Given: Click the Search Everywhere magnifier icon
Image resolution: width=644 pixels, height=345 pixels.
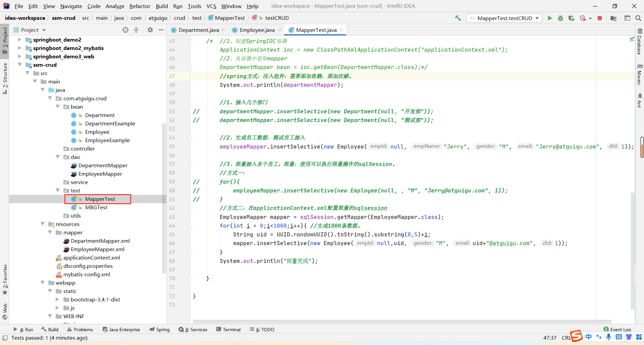Looking at the screenshot, I should click(x=638, y=18).
